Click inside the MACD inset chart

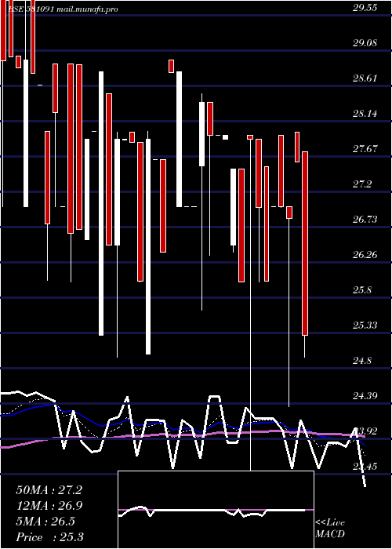[216, 510]
